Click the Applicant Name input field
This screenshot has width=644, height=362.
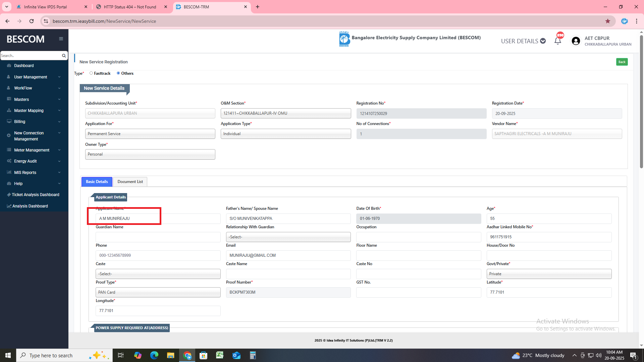pos(158,219)
